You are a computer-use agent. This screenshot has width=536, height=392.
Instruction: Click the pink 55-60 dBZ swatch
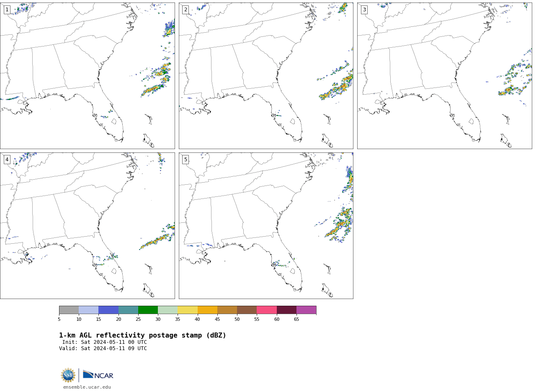click(x=267, y=310)
